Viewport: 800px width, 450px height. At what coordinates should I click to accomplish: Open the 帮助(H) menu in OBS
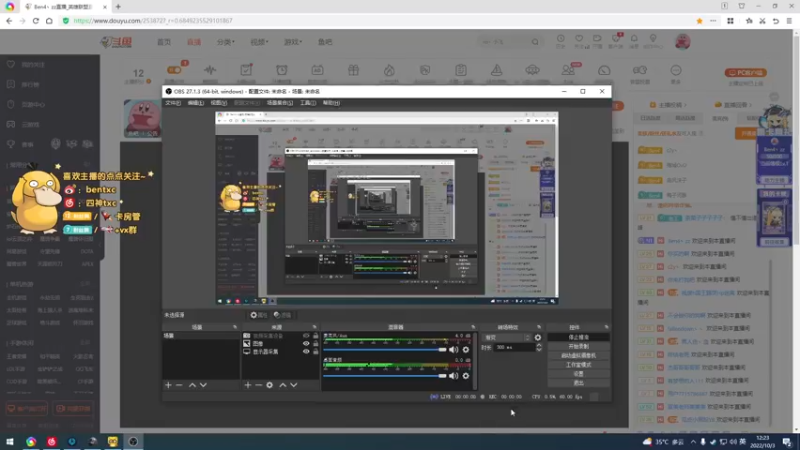331,103
